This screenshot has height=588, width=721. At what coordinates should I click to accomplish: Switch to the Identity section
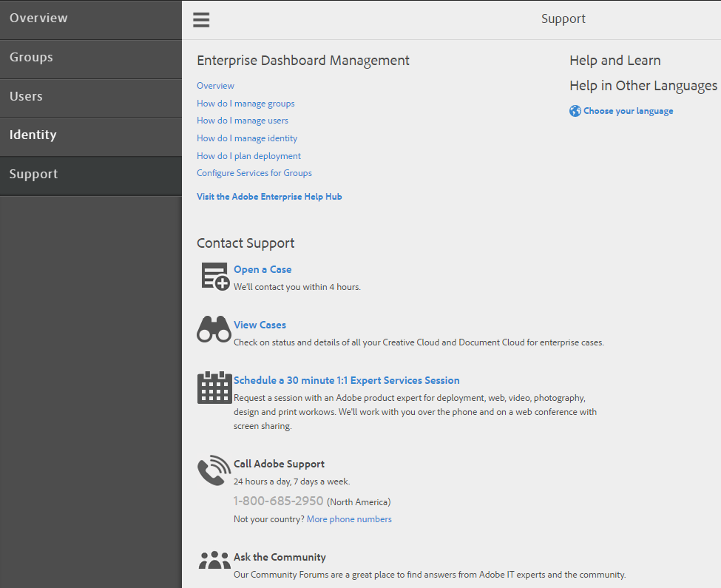tap(33, 135)
